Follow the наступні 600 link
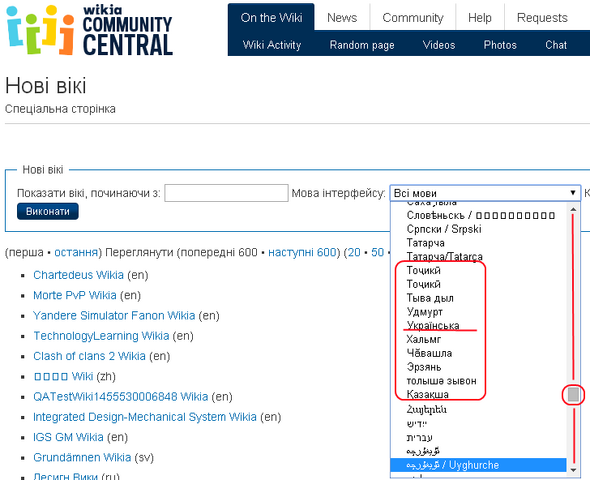Image resolution: width=590 pixels, height=480 pixels. (x=302, y=252)
